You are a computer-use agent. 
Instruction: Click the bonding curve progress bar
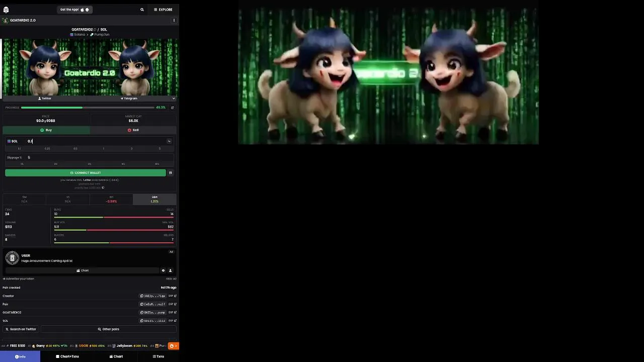(87, 108)
